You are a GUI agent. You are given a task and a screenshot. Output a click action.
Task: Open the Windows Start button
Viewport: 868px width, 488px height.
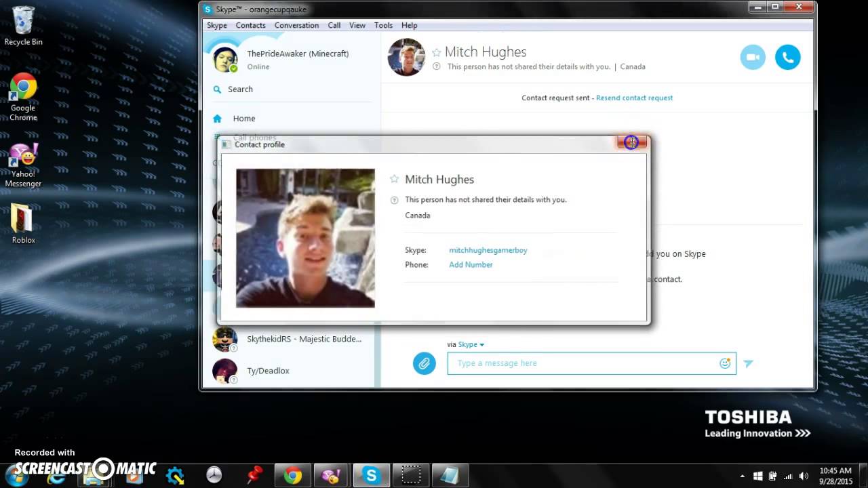pos(15,475)
